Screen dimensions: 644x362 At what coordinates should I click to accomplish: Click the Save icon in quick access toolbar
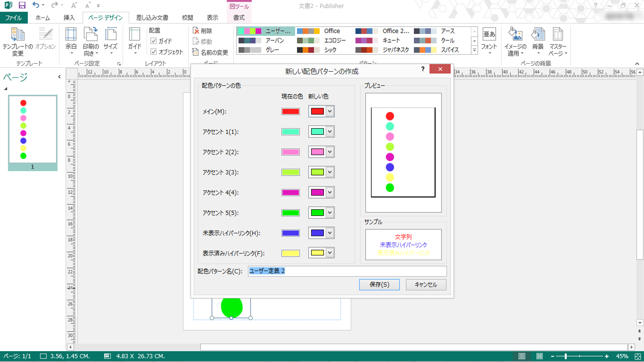[x=22, y=5]
